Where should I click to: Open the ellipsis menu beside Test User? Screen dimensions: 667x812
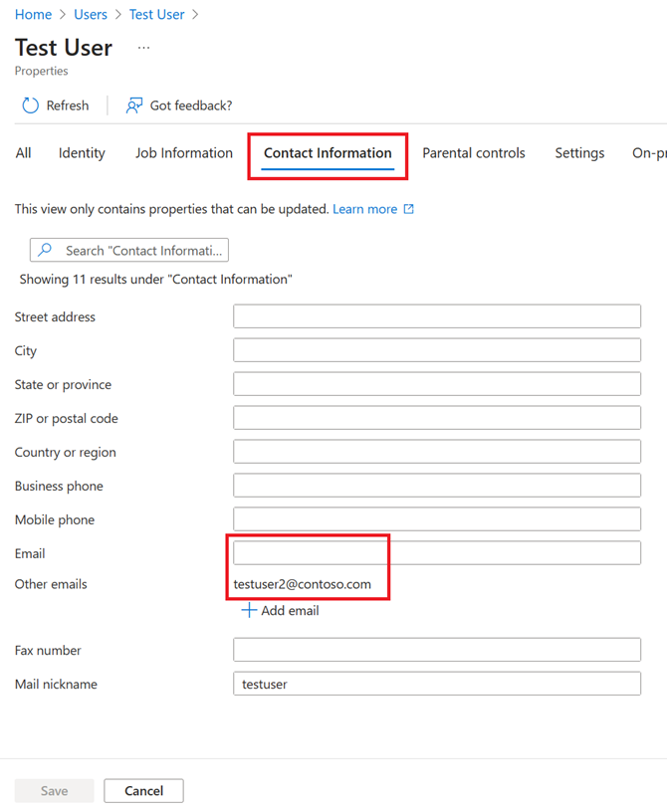144,48
